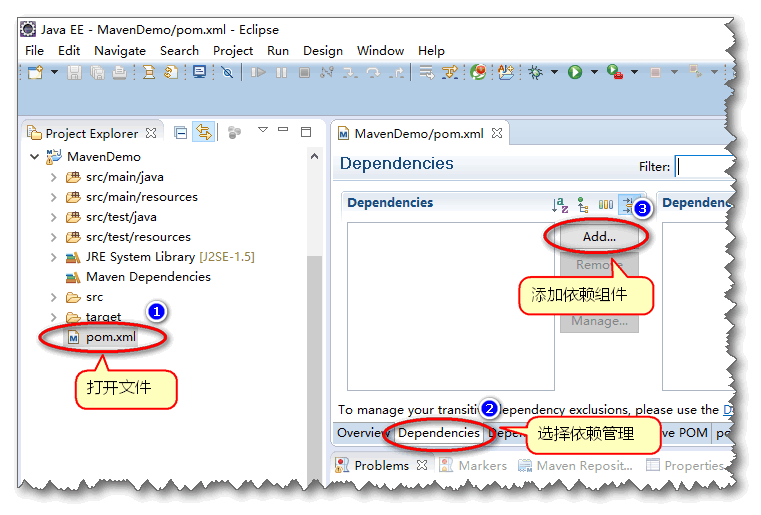This screenshot has width=761, height=515.
Task: Close the MavenDemo/pom.xml editor tab
Action: (497, 133)
